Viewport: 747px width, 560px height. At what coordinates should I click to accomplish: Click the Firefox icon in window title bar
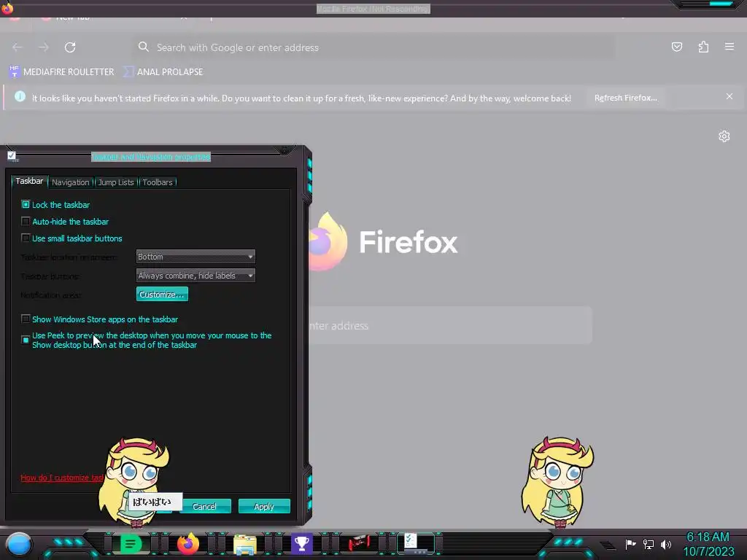(x=7, y=7)
